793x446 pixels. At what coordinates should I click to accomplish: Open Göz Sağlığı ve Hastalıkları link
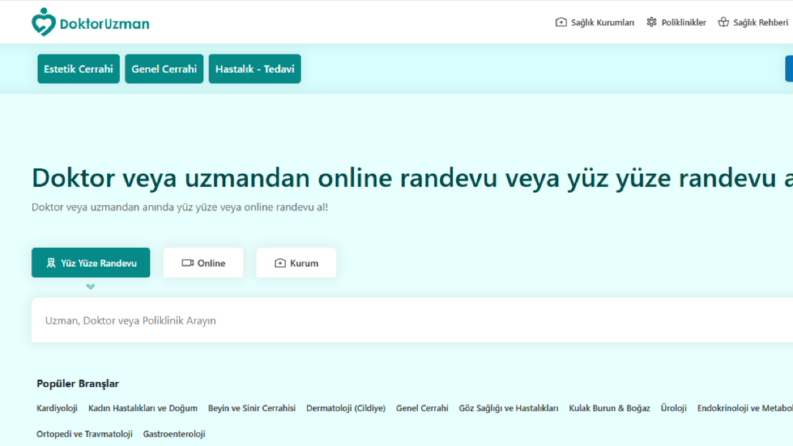pos(508,408)
